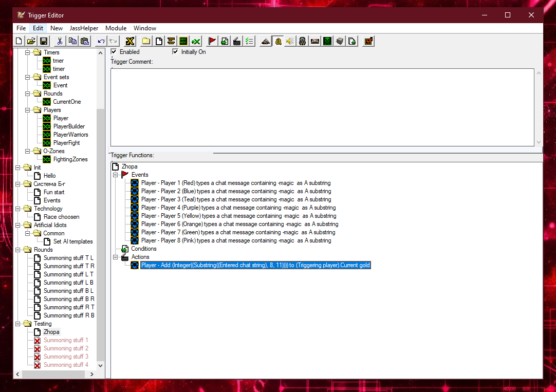The height and width of the screenshot is (392, 556).
Task: Select the Set AI templates trigger
Action: (x=73, y=241)
